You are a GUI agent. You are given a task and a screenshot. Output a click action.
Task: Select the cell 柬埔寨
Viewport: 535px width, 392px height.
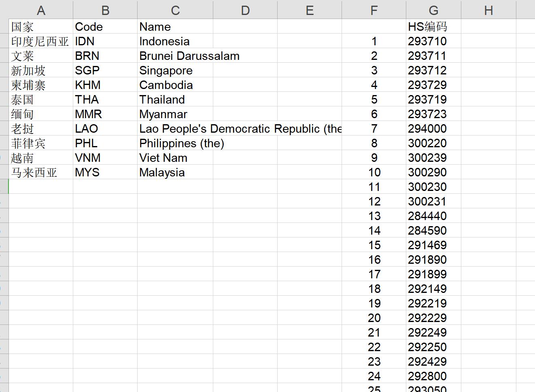[41, 85]
